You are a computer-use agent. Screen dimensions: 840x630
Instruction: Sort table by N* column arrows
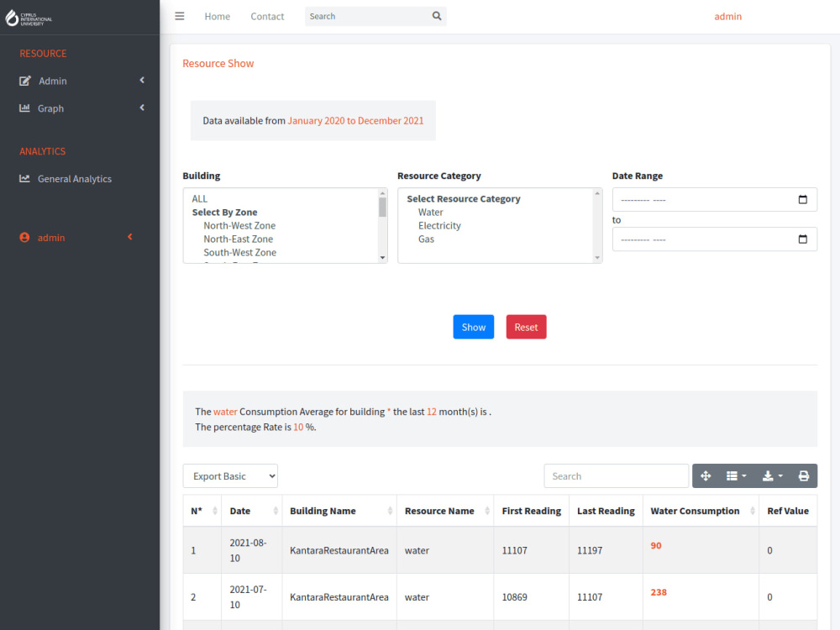(x=215, y=511)
